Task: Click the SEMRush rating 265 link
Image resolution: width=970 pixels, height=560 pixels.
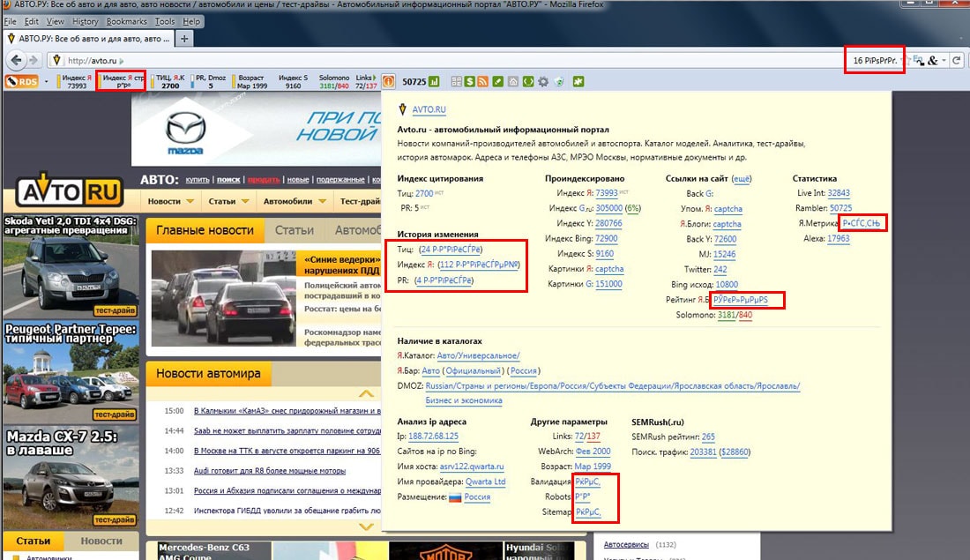Action: coord(708,437)
